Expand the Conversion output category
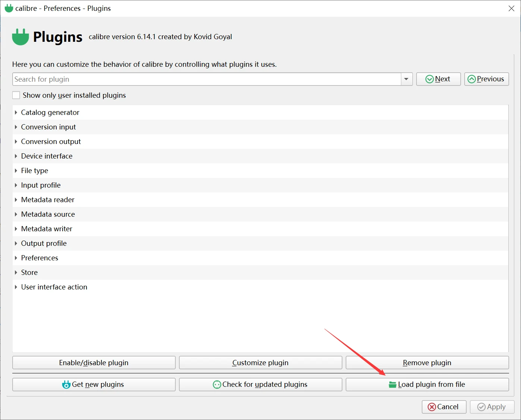521x420 pixels. coord(16,141)
